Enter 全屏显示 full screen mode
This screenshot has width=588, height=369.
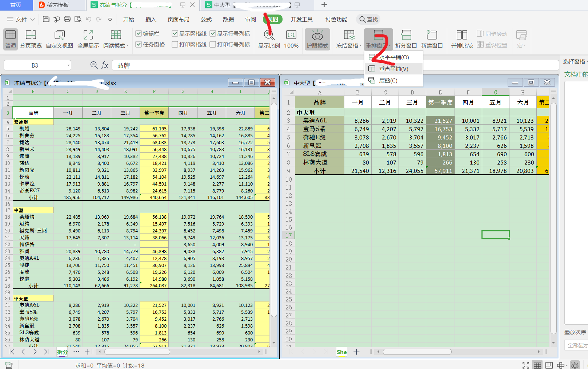tap(88, 39)
